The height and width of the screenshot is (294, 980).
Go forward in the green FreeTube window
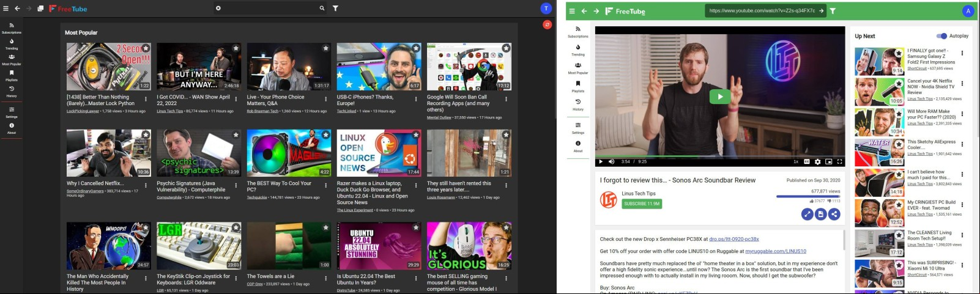[596, 11]
